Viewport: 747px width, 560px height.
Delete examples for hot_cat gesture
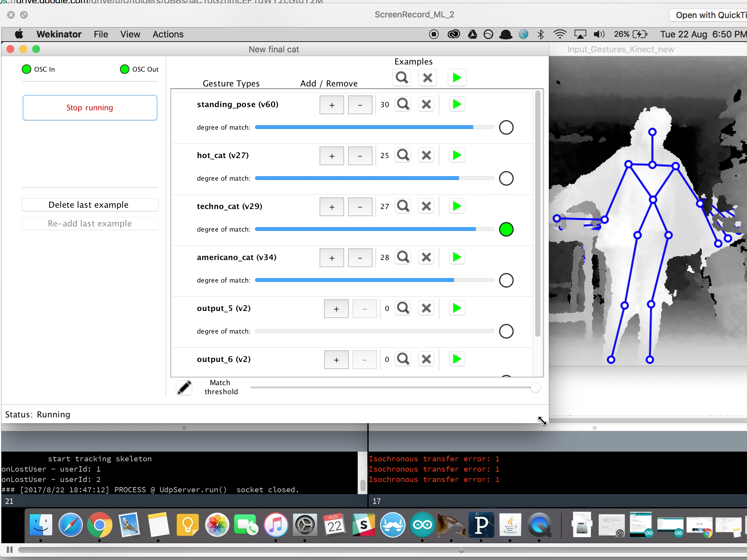tap(426, 155)
